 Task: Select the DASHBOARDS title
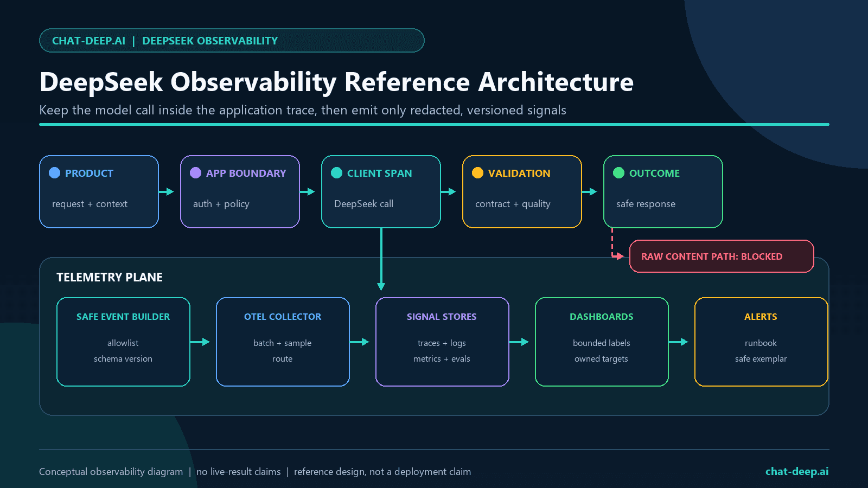click(x=601, y=317)
